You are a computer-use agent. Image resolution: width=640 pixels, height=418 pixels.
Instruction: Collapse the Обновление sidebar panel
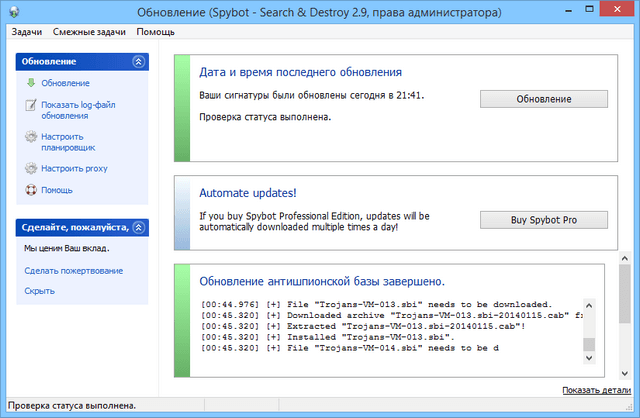(x=139, y=62)
